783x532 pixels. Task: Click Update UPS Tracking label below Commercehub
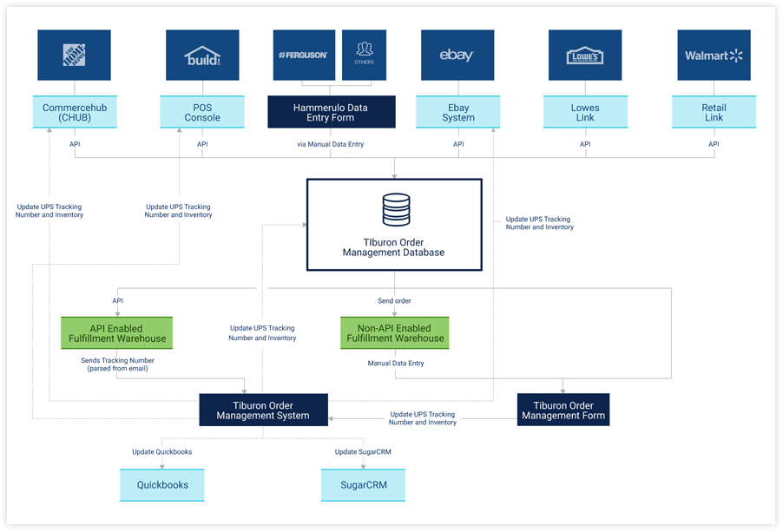[x=49, y=211]
